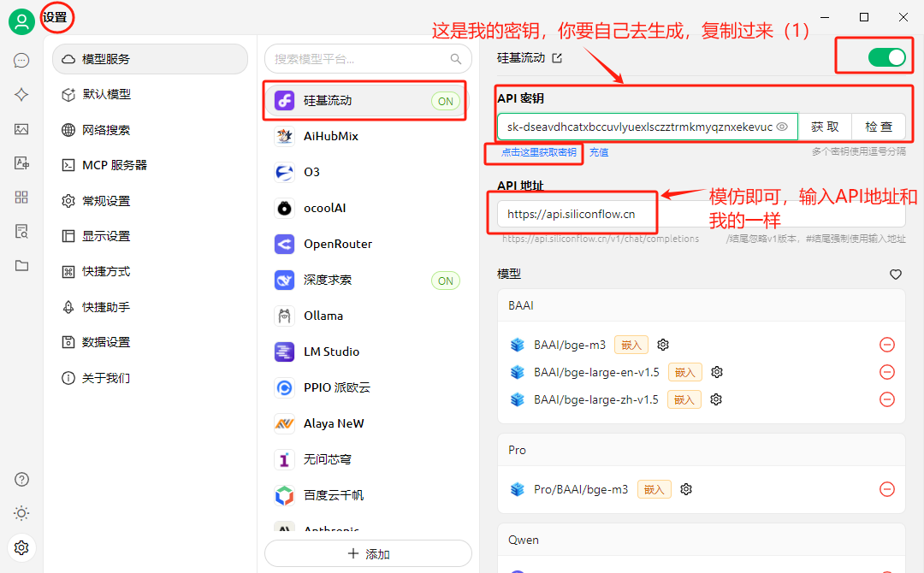Switch theme using the sun icon
This screenshot has width=924, height=573.
click(x=21, y=513)
